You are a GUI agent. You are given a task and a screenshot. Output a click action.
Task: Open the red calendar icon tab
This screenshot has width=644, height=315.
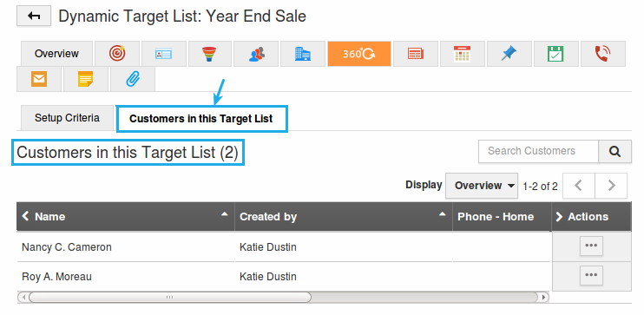click(463, 54)
